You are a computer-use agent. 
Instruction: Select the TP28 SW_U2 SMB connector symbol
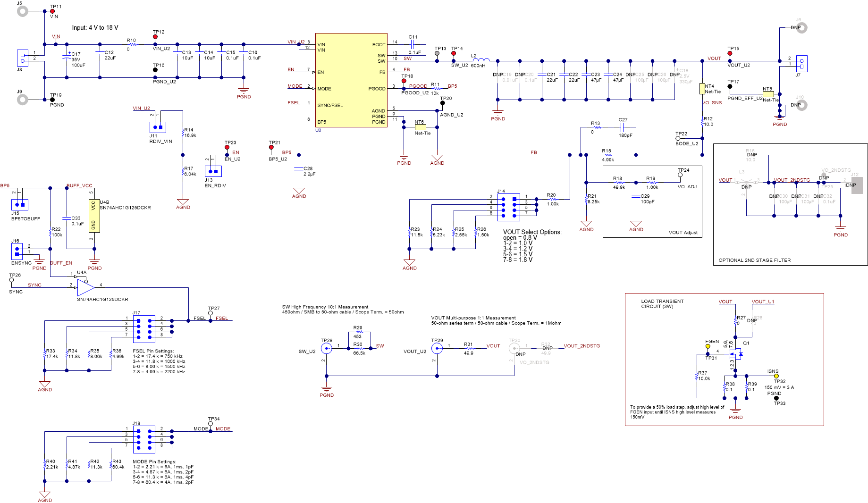tap(326, 348)
